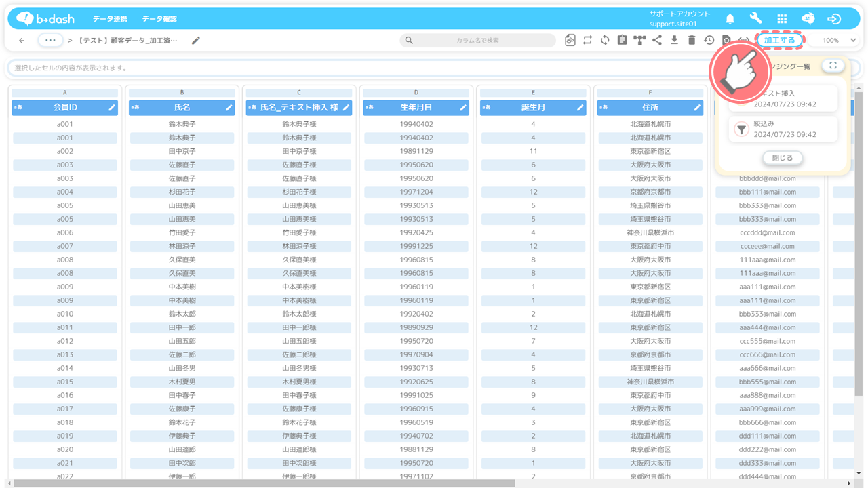Click the repeat arrows icon
The width and height of the screenshot is (868, 488).
[587, 41]
